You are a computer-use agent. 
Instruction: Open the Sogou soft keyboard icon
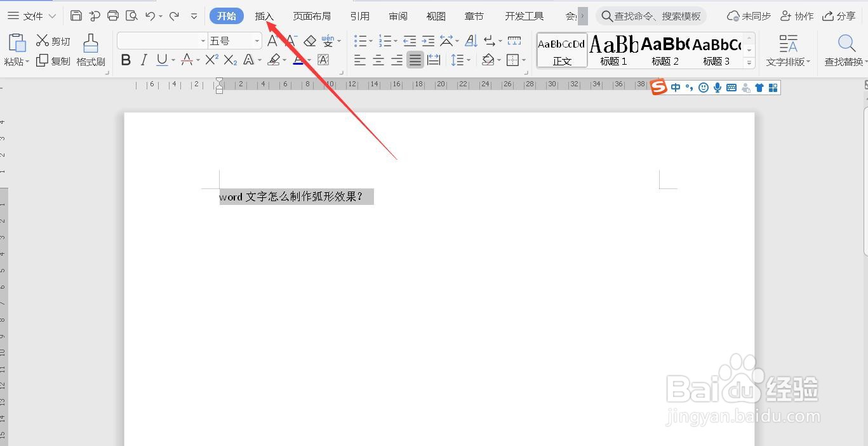pyautogui.click(x=731, y=88)
